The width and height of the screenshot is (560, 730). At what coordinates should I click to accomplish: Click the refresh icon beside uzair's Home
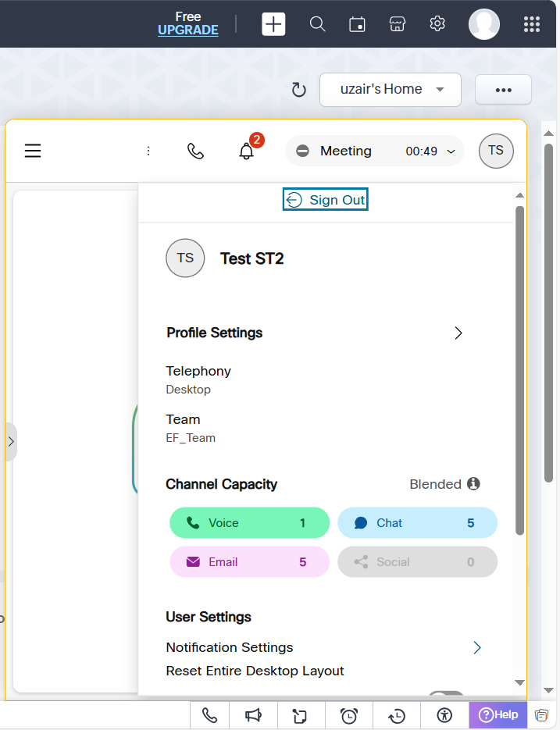pos(298,90)
